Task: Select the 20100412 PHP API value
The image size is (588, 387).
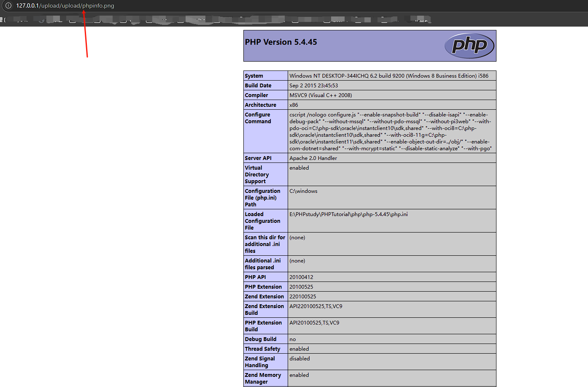Action: pos(301,277)
